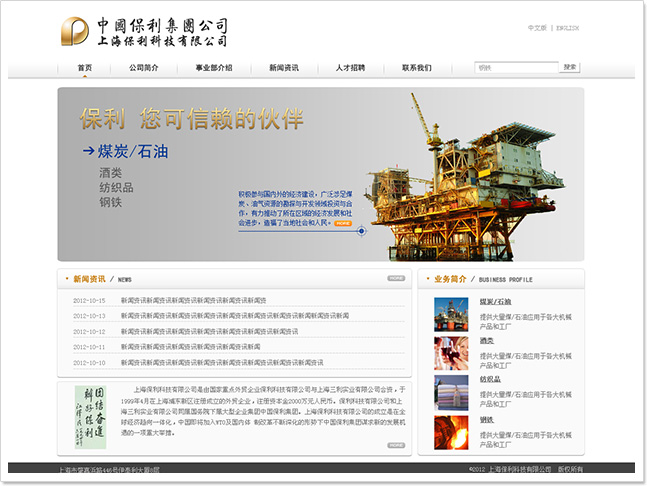The image size is (647, 486).
Task: Open the news item dated 2012-10-11
Action: pos(190,347)
